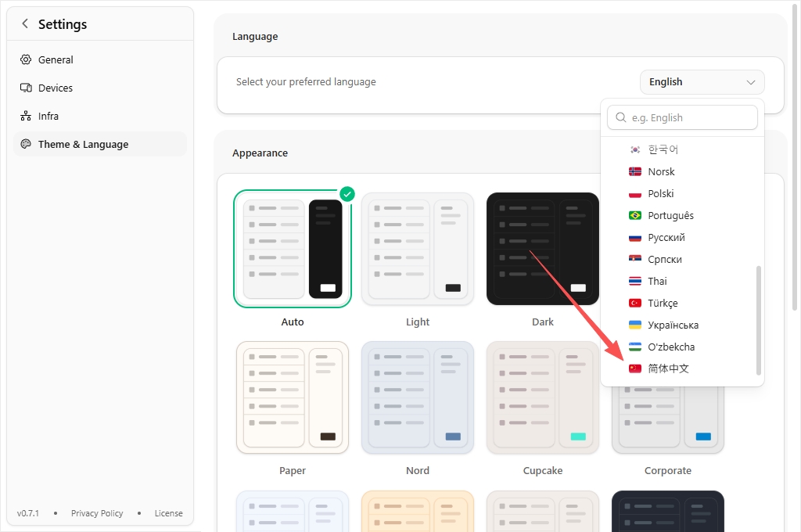Click the language dropdown list scrollbar
The image size is (801, 532).
coord(759,321)
